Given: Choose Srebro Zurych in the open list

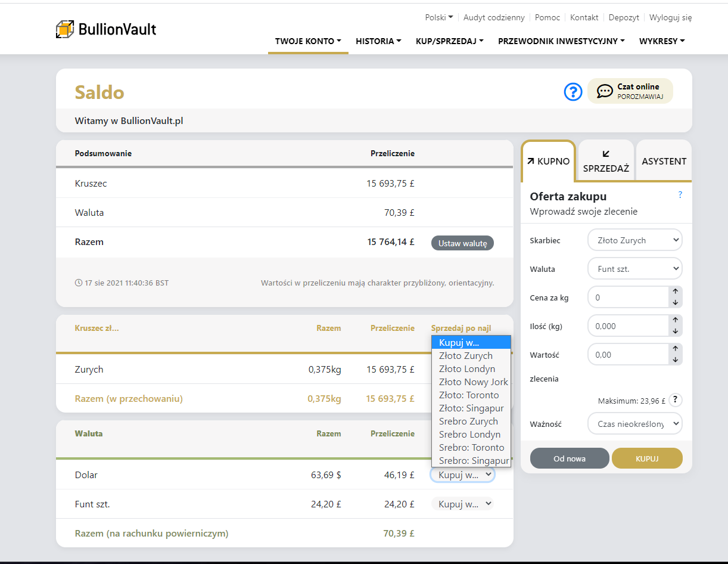Looking at the screenshot, I should point(468,422).
